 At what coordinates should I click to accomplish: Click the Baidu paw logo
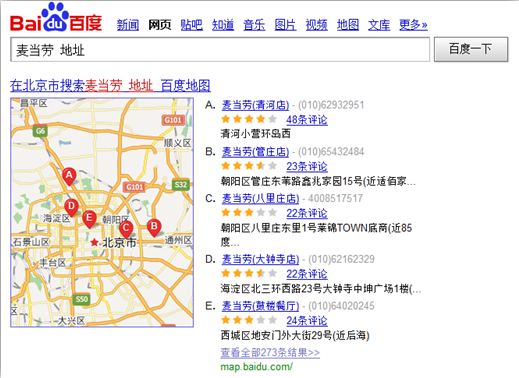pos(56,17)
